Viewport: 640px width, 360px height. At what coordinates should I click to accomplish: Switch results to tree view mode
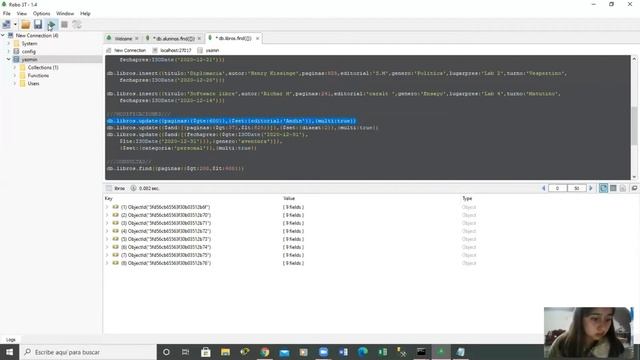point(603,188)
